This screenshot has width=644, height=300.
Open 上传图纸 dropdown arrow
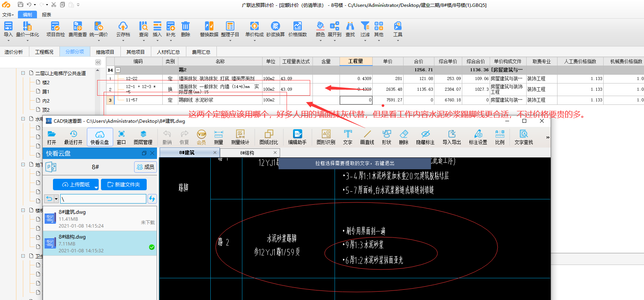(96, 188)
